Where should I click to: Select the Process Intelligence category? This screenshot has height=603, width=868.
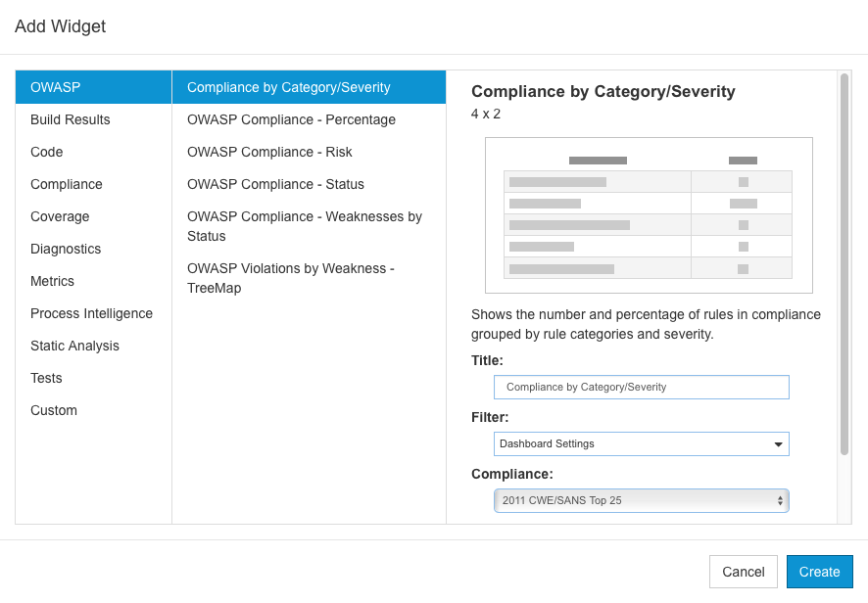coord(93,313)
